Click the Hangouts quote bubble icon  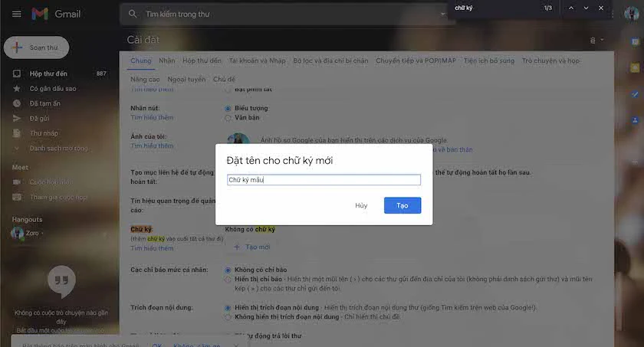pyautogui.click(x=61, y=280)
